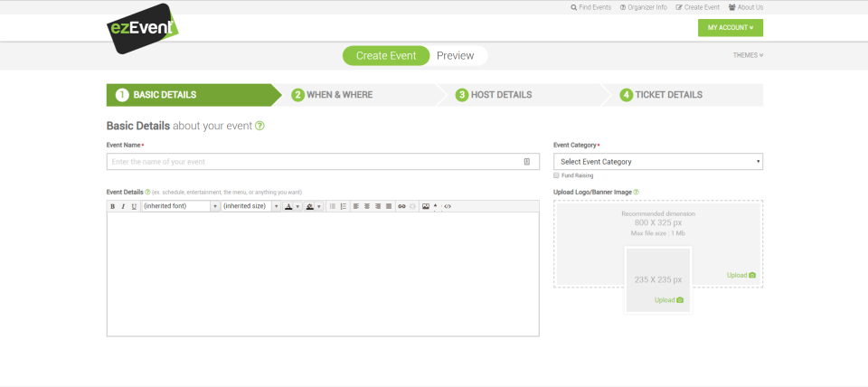Viewport: 868px width, 387px height.
Task: Upload a banner image
Action: coord(741,275)
